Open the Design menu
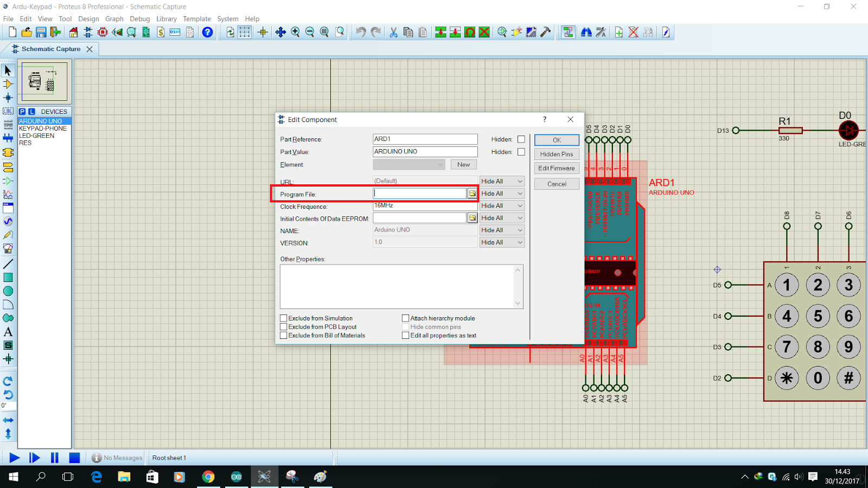 click(88, 18)
